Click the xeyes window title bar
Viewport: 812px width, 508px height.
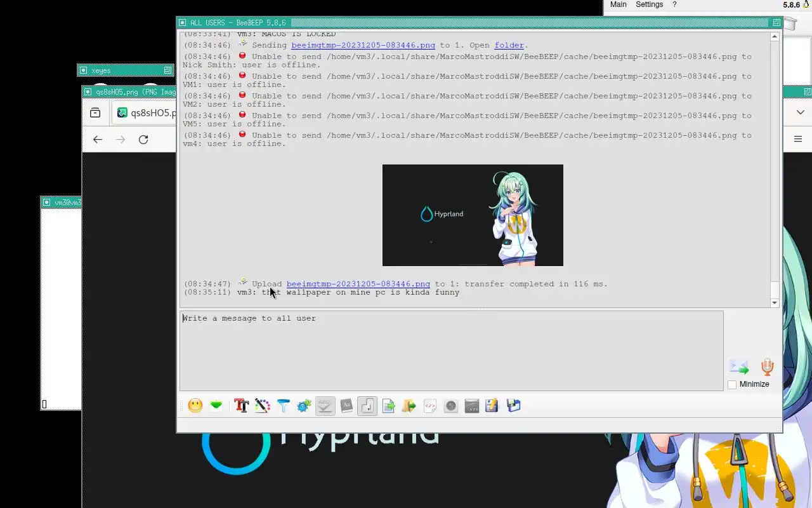click(125, 70)
